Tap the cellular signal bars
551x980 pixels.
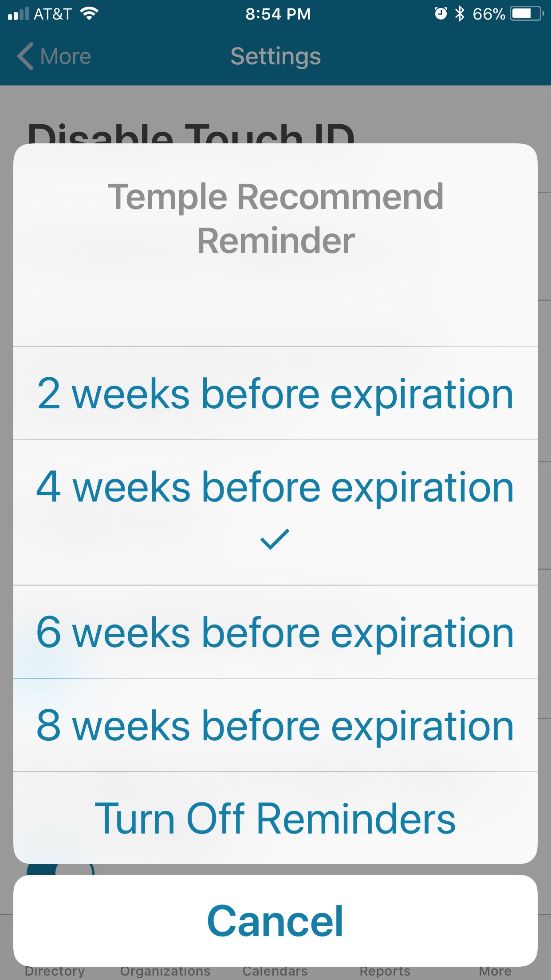click(x=19, y=14)
